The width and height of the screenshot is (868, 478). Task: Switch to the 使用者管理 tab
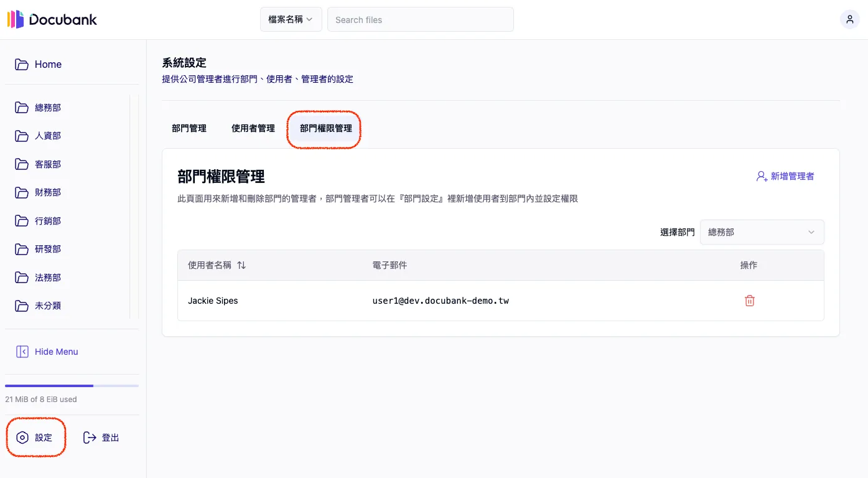point(253,128)
